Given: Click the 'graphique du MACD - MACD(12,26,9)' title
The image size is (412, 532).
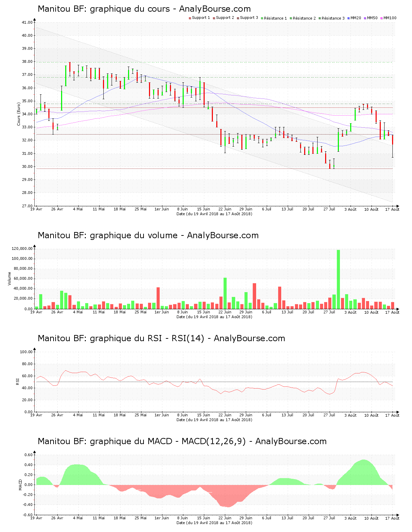Looking at the screenshot, I should (x=182, y=441).
